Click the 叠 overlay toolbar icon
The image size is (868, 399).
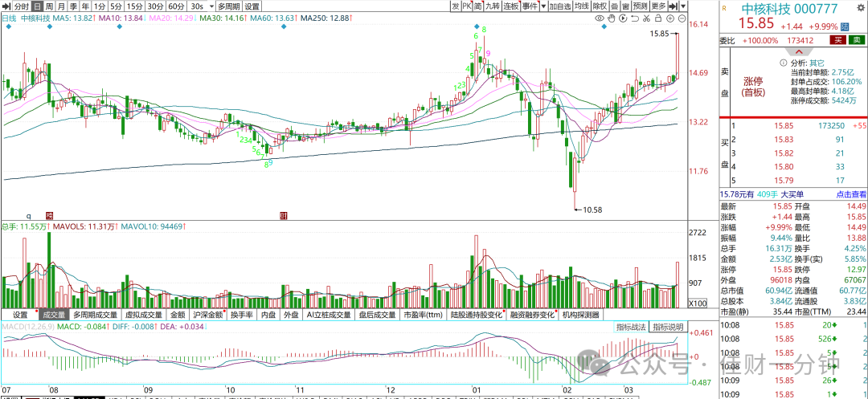tap(615, 6)
